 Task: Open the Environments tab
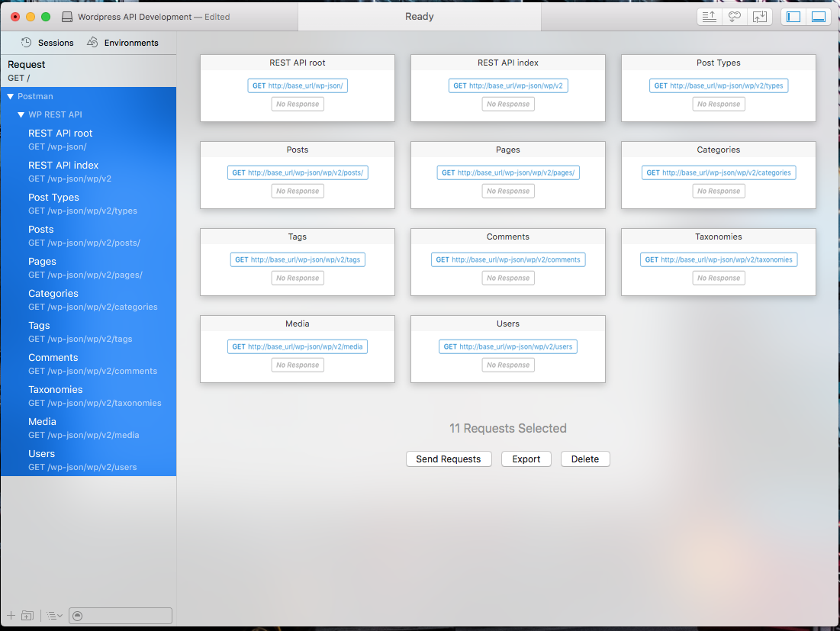pyautogui.click(x=123, y=43)
